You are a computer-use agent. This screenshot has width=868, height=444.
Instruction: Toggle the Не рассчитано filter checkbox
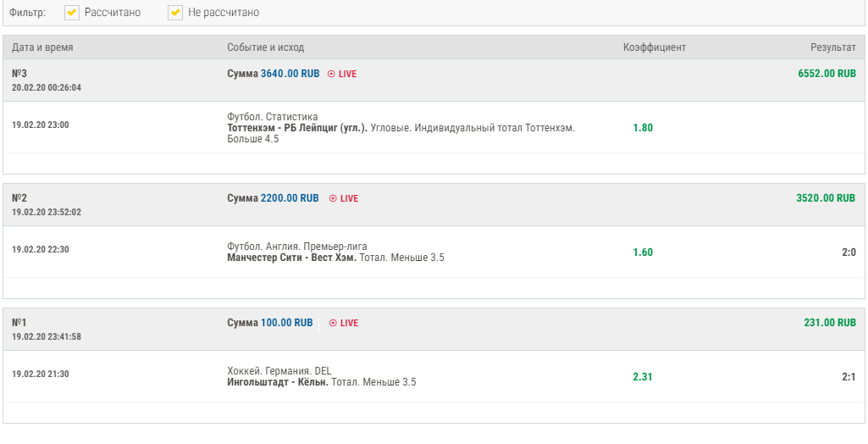coord(175,12)
